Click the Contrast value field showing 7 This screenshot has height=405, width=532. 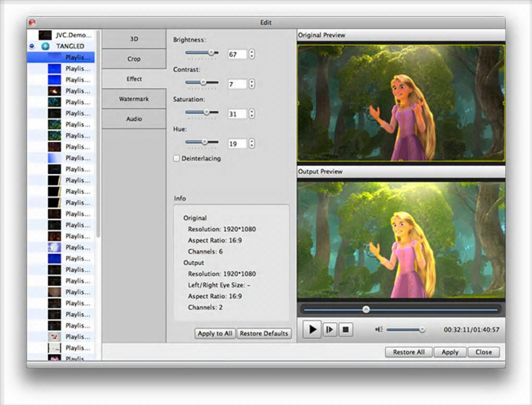[237, 84]
